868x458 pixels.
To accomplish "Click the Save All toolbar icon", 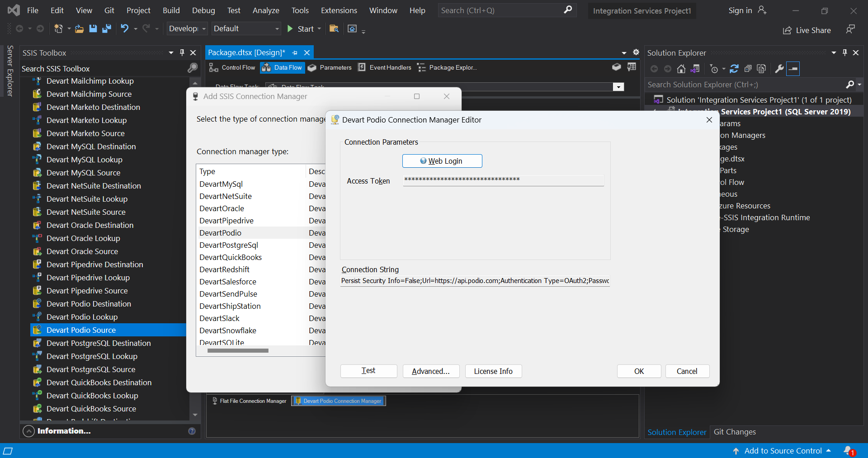I will [107, 29].
